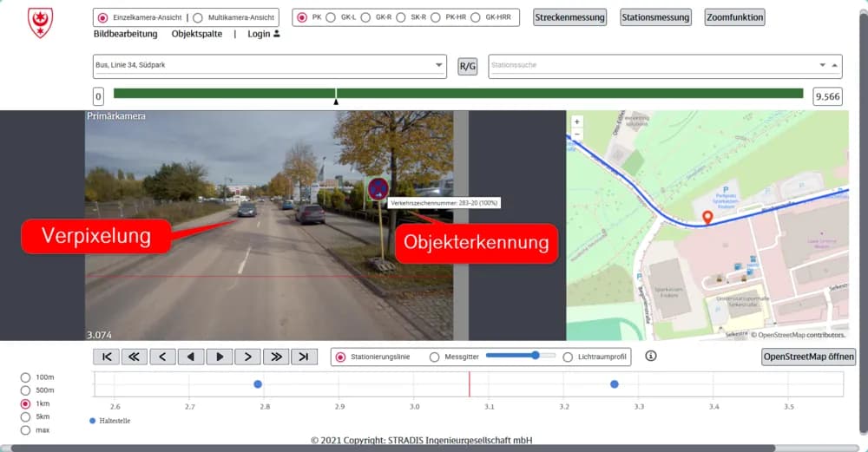Activate the Zoomfunktion button
868x452 pixels.
734,17
